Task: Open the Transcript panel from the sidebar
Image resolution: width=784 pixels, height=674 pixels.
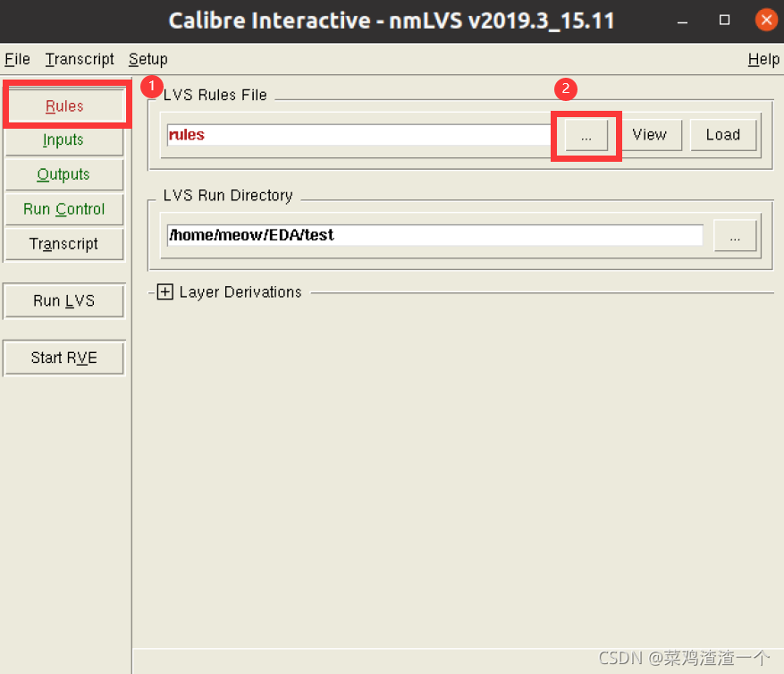Action: pyautogui.click(x=63, y=244)
